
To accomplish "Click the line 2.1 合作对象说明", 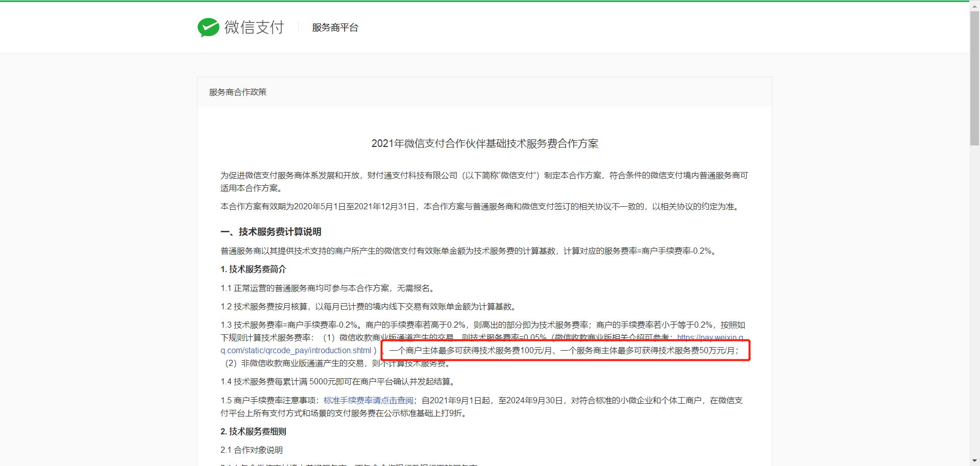I will [252, 450].
